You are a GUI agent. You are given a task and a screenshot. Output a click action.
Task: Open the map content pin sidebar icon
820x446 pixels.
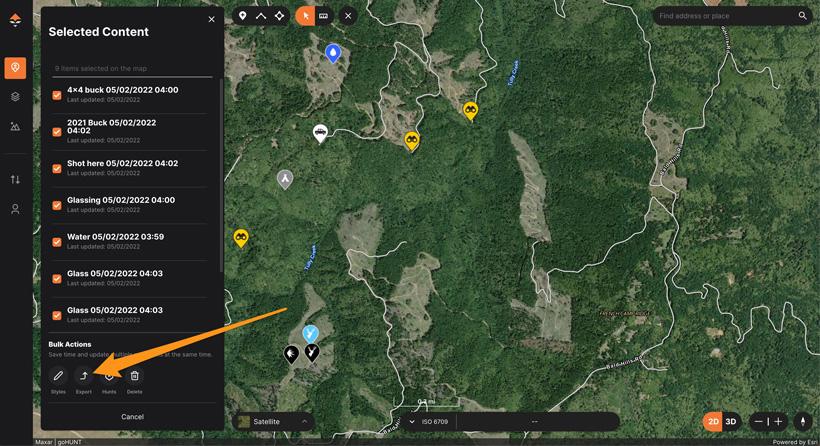(x=15, y=68)
